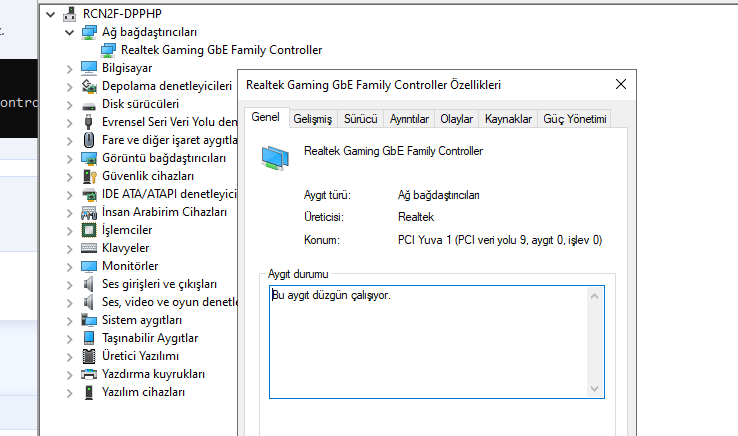
Task: Expand the Sistem aygıtları category
Action: point(68,320)
